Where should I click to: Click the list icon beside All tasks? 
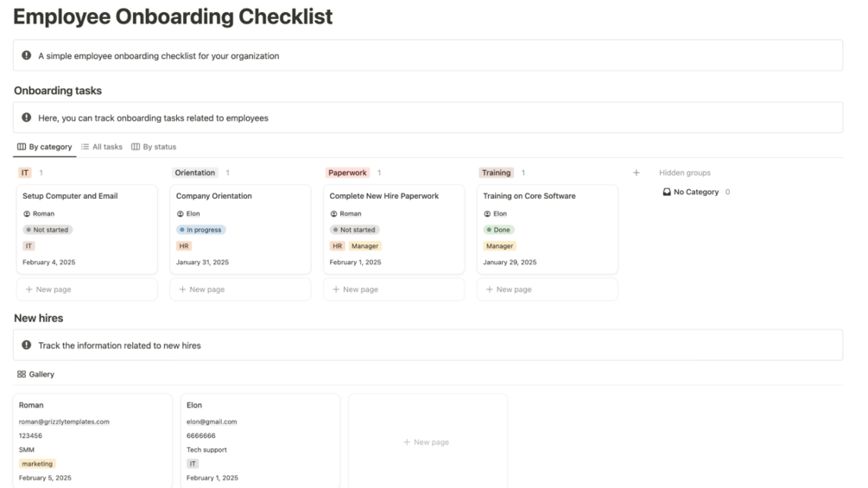(86, 147)
